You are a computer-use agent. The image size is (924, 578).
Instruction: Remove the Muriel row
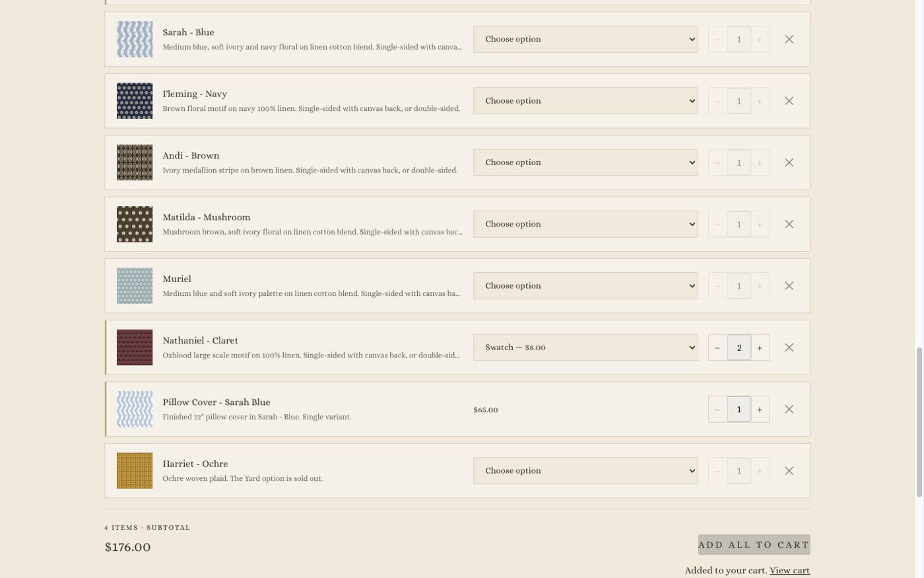click(x=789, y=286)
